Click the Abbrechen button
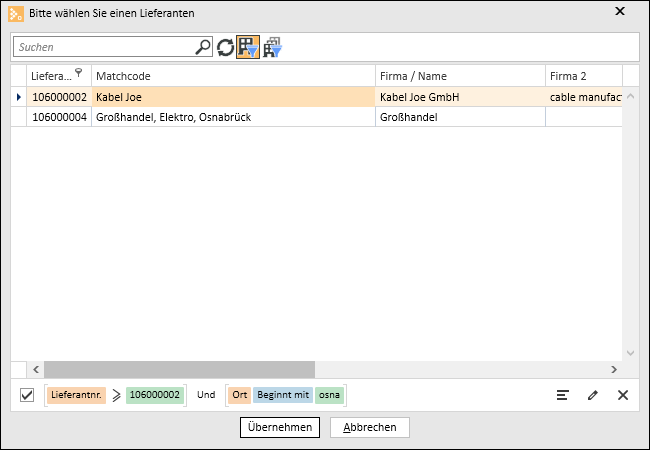Viewport: 650px width, 450px height. point(370,427)
